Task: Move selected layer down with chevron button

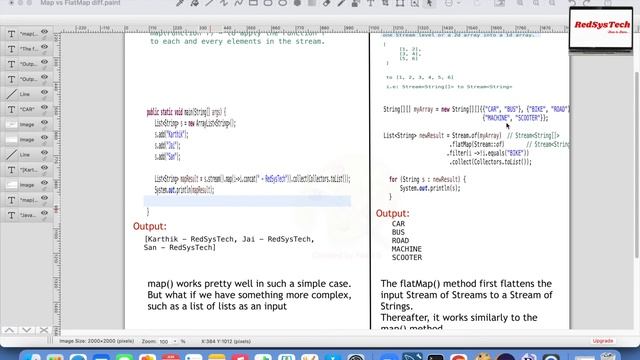Action: pyautogui.click(x=27, y=330)
